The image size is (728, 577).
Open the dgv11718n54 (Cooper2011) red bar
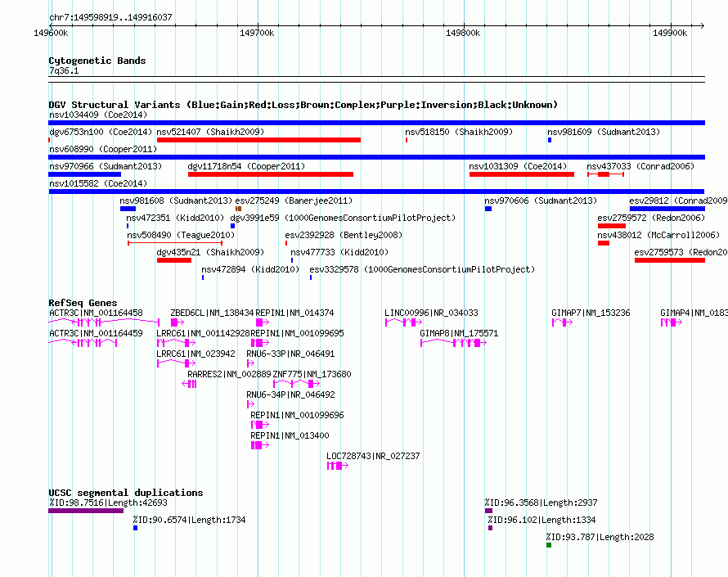tap(271, 174)
